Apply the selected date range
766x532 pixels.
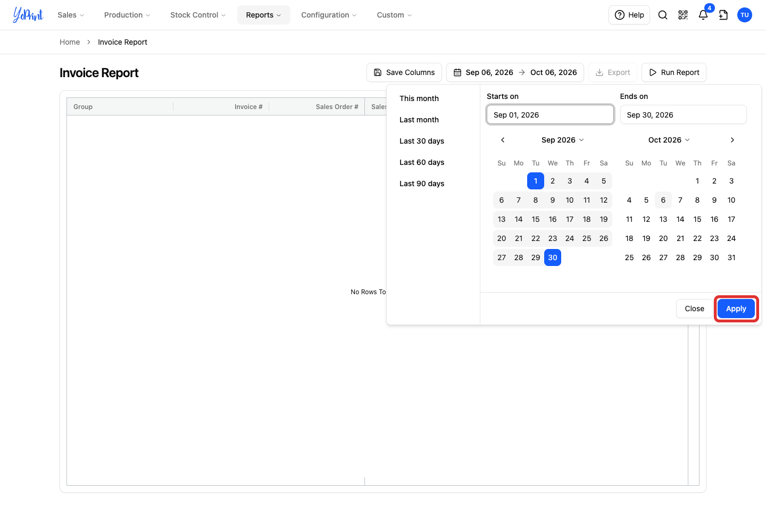(x=736, y=309)
